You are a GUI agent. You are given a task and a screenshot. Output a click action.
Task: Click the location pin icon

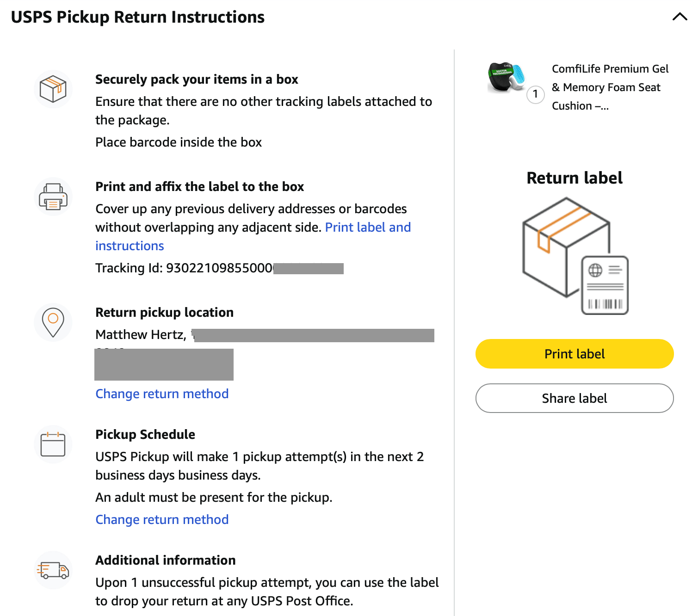click(x=53, y=322)
